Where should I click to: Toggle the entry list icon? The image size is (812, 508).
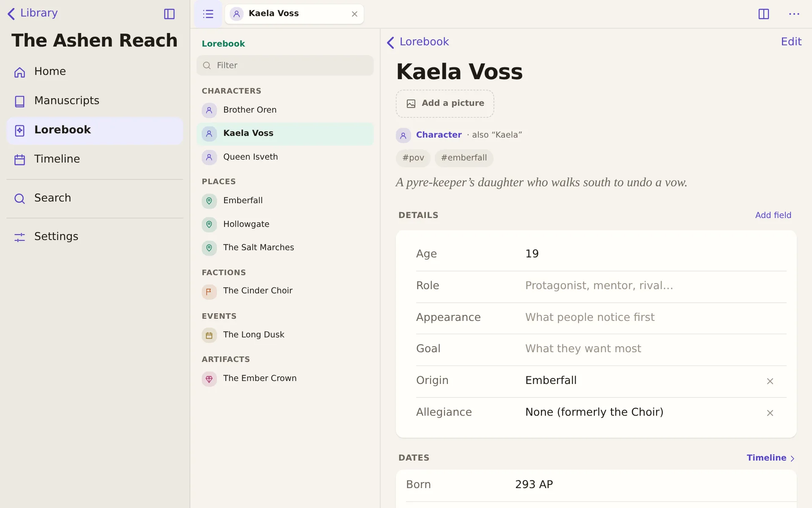[x=208, y=14]
